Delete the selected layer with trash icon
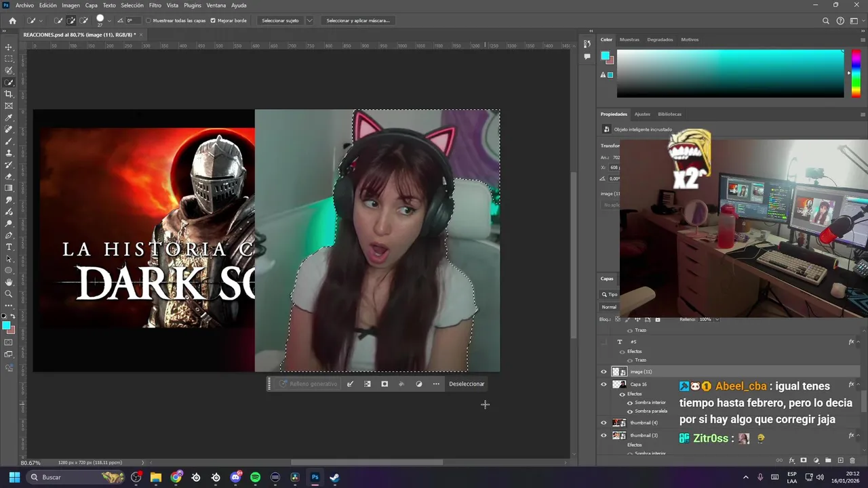The image size is (868, 488). (852, 461)
